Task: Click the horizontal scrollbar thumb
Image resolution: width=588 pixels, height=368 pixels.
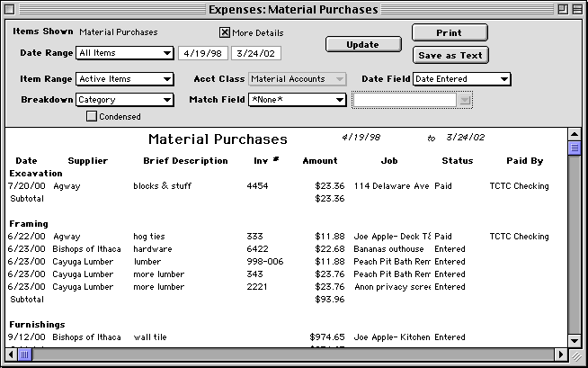Action: [x=25, y=354]
